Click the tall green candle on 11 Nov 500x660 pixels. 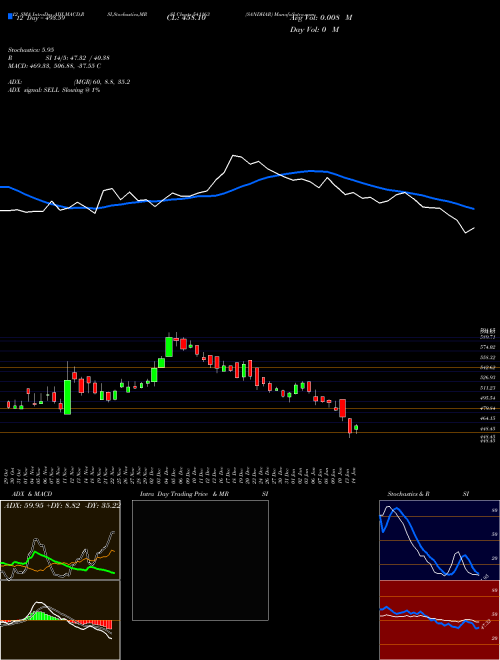point(67,397)
